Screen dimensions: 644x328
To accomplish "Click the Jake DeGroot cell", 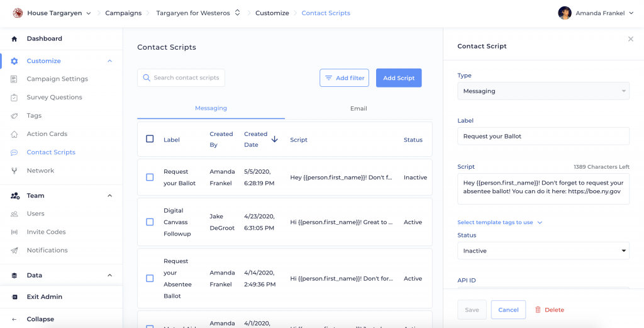I will click(222, 222).
